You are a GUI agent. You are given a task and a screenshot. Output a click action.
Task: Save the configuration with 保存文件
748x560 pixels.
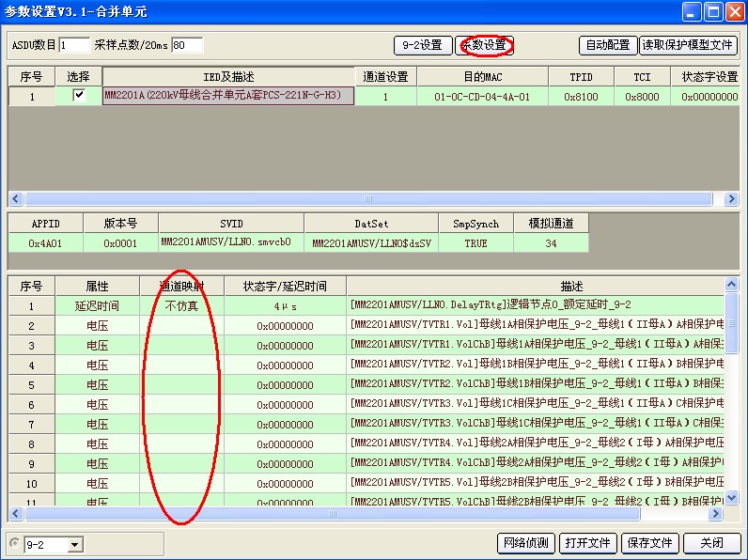pos(649,543)
